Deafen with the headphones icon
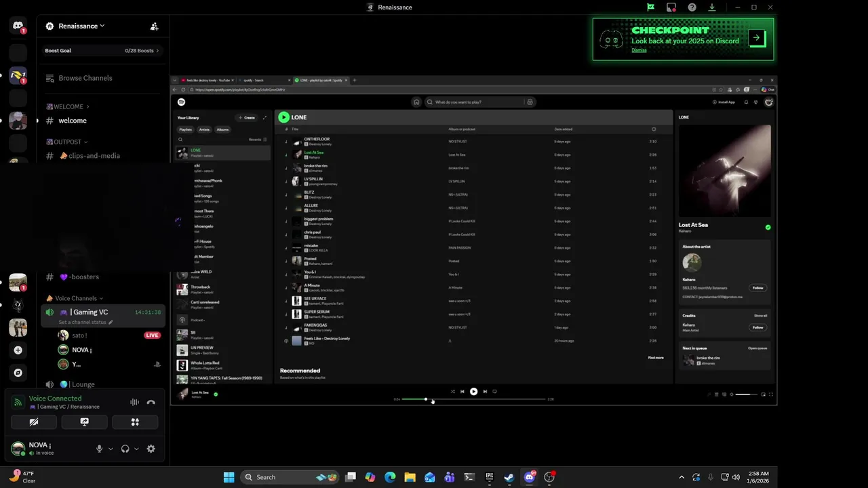Screen dimensions: 868x488 (125, 449)
